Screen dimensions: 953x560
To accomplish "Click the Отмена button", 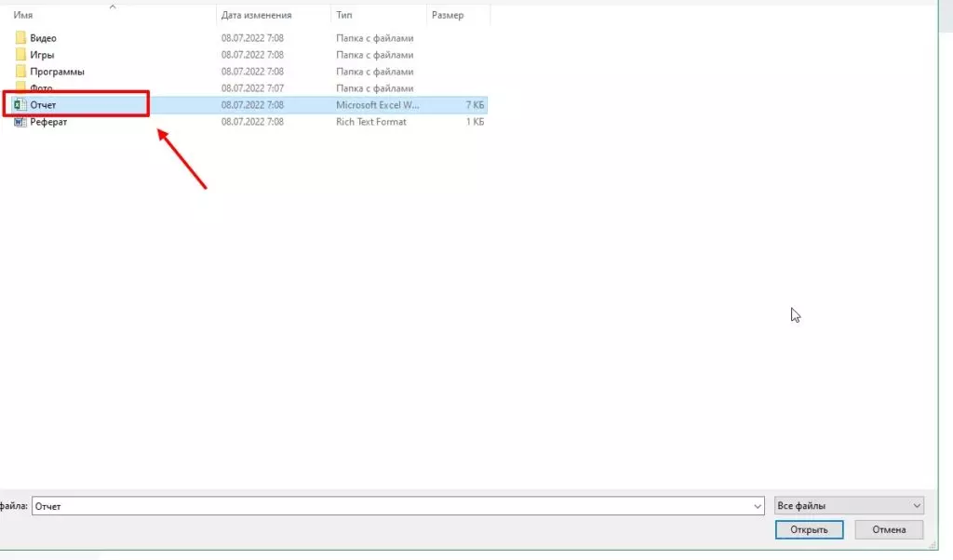I will coord(889,529).
